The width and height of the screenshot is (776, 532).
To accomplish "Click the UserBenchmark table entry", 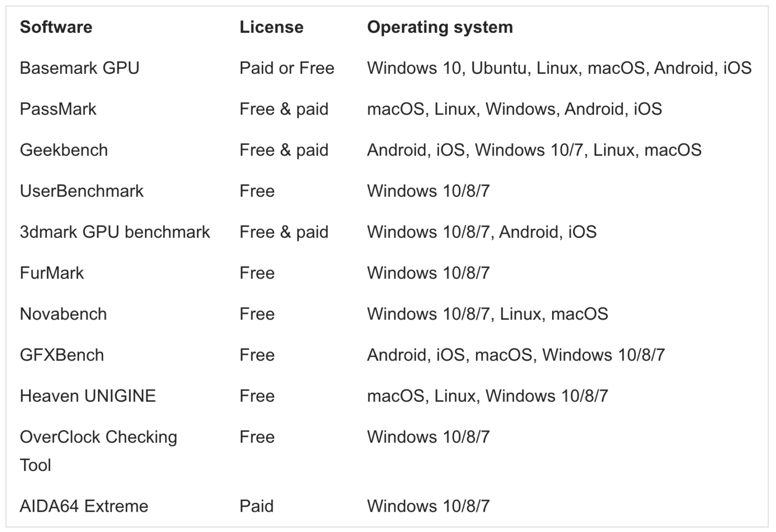I will pos(81,191).
